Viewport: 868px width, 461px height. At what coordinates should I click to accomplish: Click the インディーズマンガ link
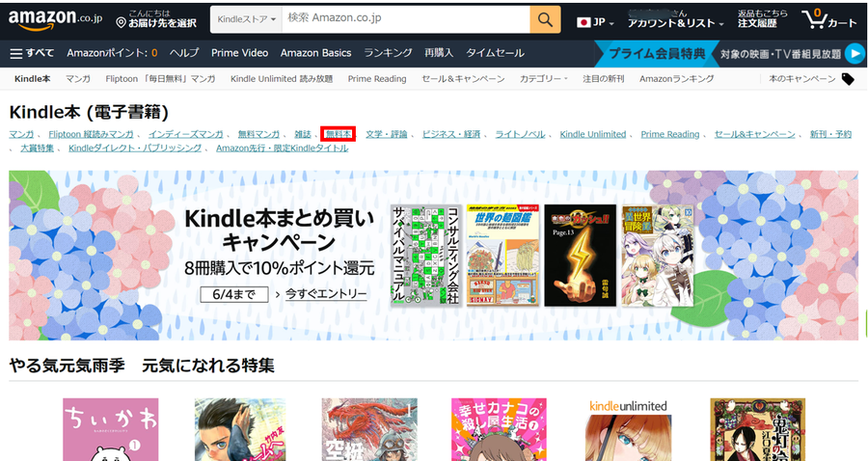pos(185,134)
